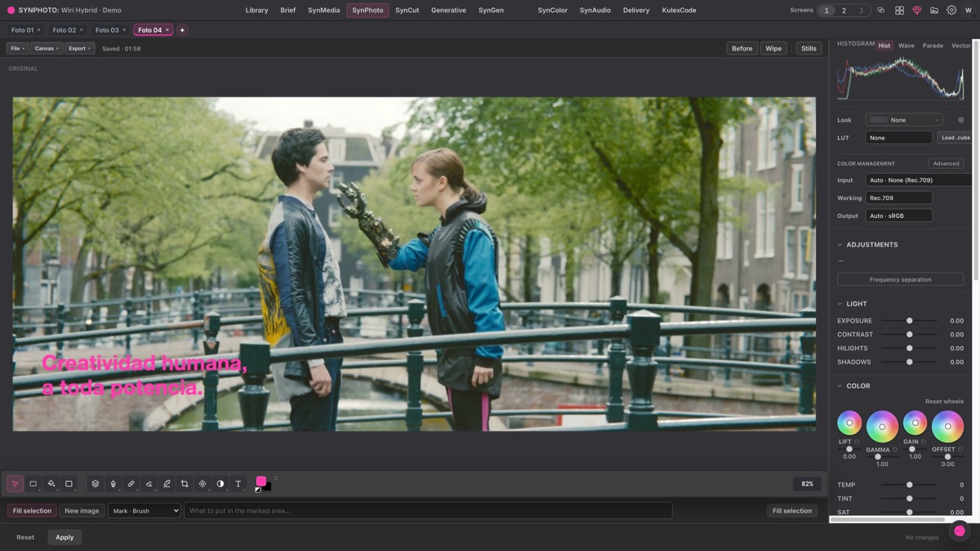Switch to screen 3

click(x=861, y=11)
